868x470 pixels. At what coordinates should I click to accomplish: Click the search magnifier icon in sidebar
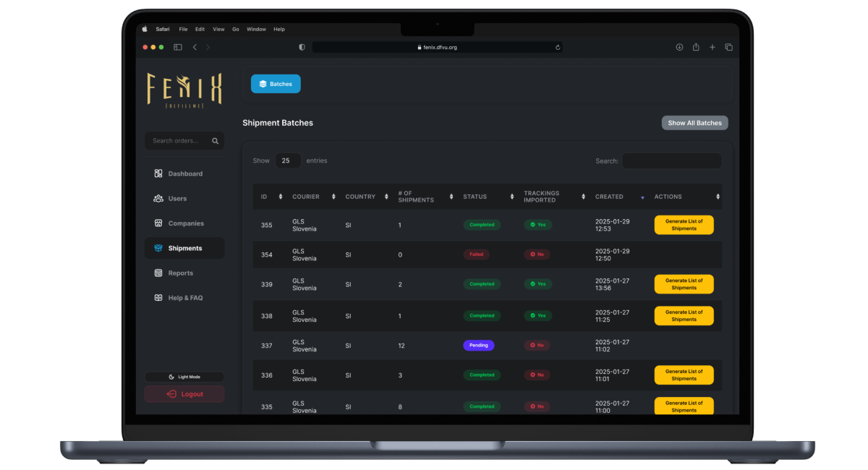click(215, 141)
